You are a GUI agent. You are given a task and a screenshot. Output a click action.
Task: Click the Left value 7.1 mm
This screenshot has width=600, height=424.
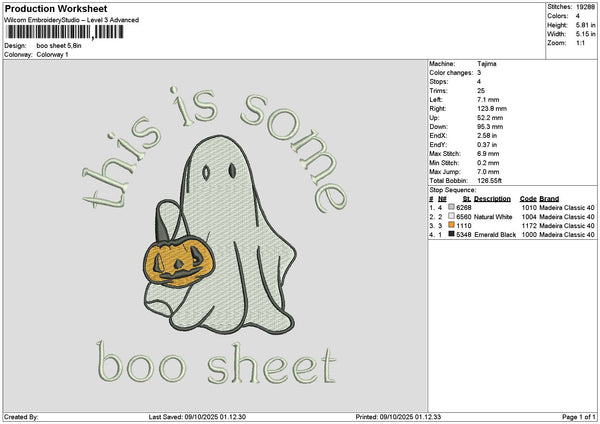coord(488,99)
